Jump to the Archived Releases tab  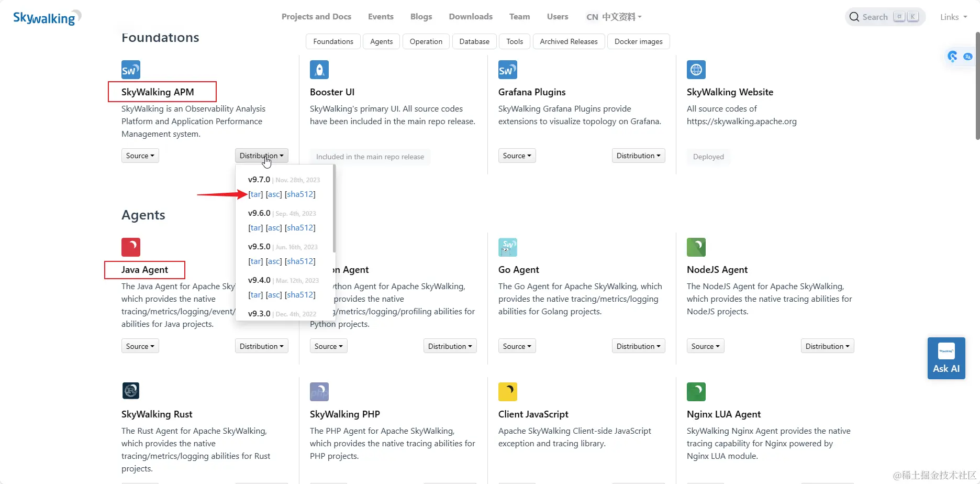[x=569, y=41]
